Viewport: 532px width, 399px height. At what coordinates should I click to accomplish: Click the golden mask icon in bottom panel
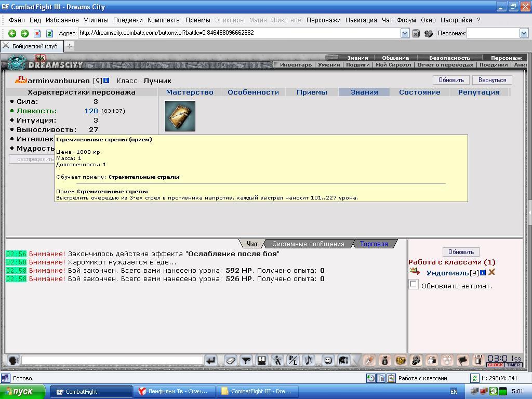tap(401, 361)
